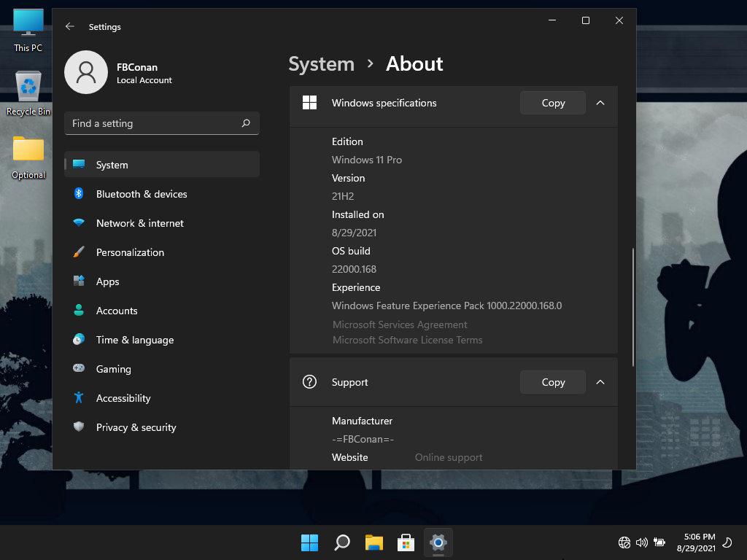Copy the Windows specifications
The height and width of the screenshot is (560, 747).
click(553, 103)
